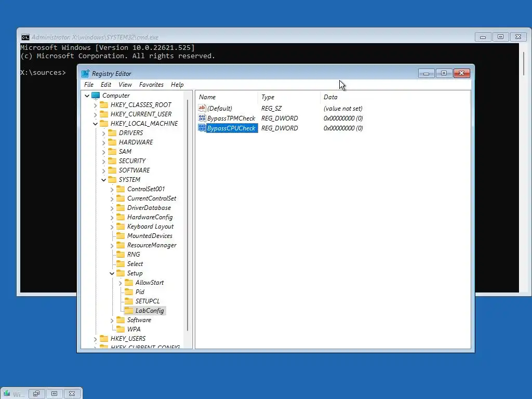The width and height of the screenshot is (532, 399).
Task: Click the registry tree vertical scrollbar
Action: click(x=188, y=216)
